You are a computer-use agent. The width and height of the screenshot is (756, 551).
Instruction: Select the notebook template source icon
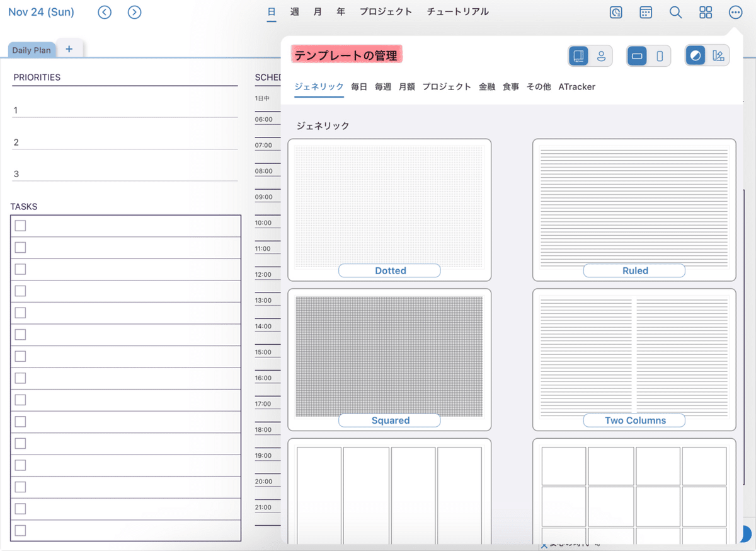(x=578, y=56)
